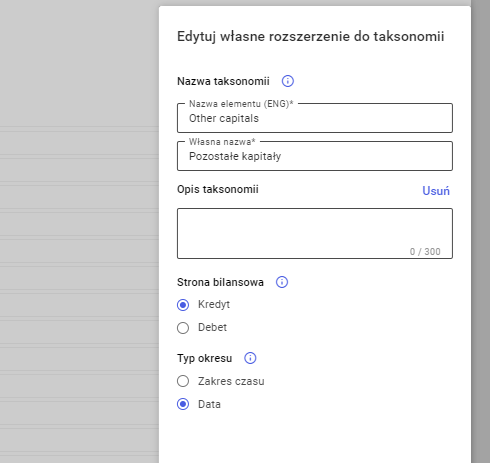490x463 pixels.
Task: Pick the Data period type radio button
Action: tap(183, 404)
